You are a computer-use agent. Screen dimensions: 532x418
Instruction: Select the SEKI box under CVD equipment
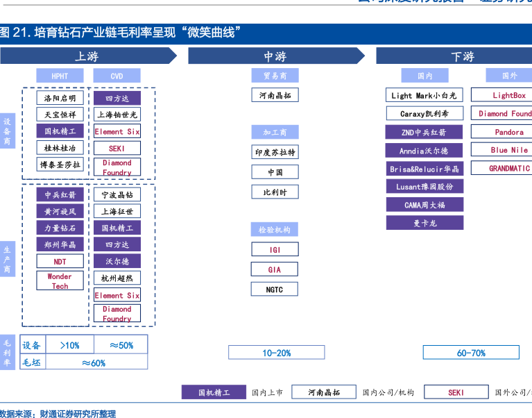pyautogui.click(x=117, y=148)
